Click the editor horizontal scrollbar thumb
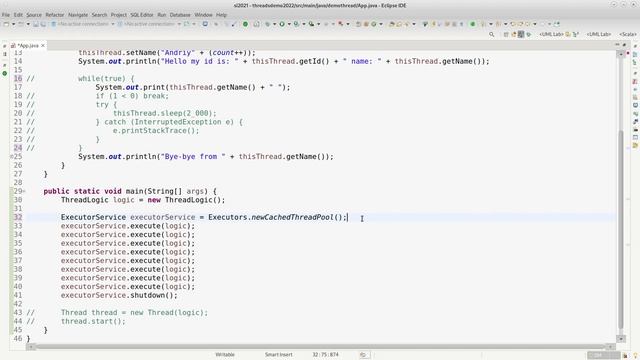The height and width of the screenshot is (360, 640). (x=320, y=347)
